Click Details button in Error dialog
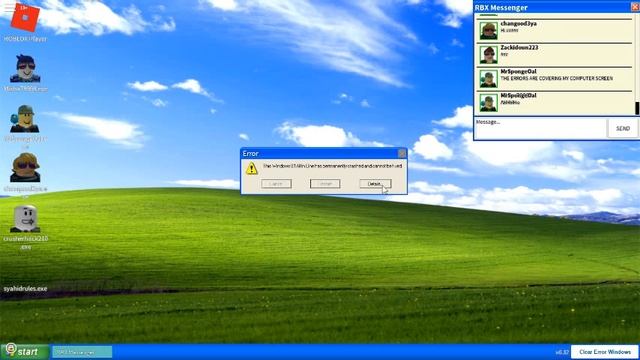This screenshot has height=360, width=640. pyautogui.click(x=375, y=184)
